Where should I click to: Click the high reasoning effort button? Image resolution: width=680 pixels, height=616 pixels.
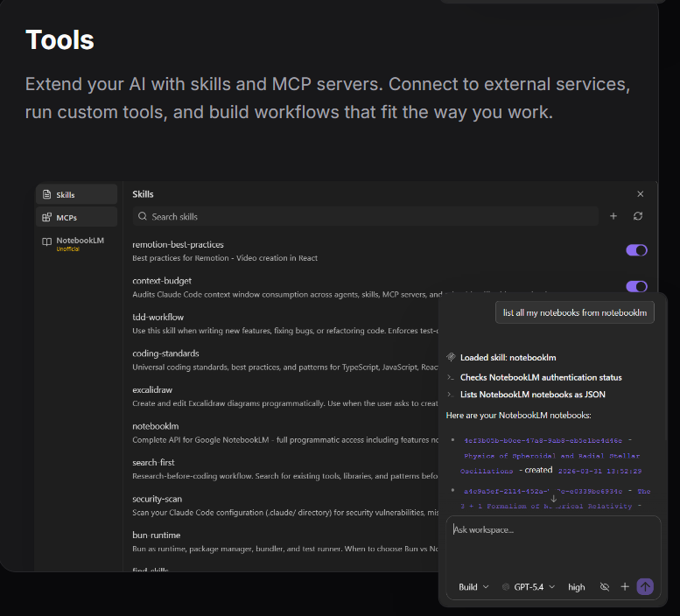576,587
